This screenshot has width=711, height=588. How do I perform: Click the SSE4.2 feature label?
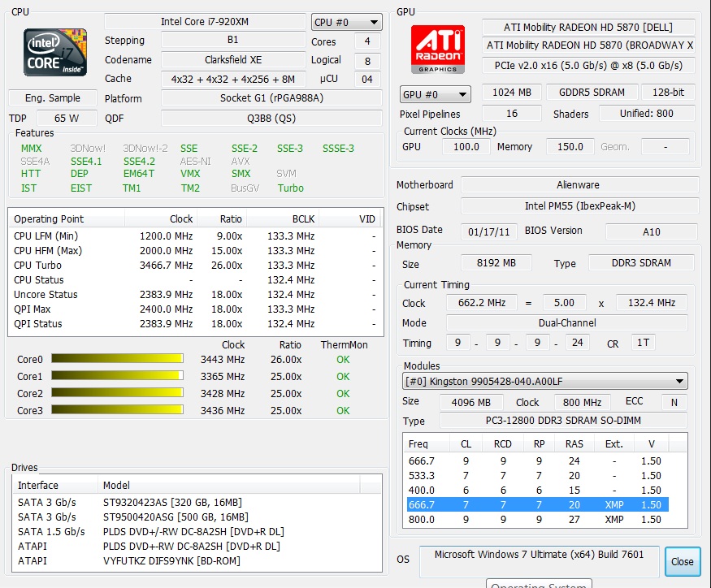[139, 162]
